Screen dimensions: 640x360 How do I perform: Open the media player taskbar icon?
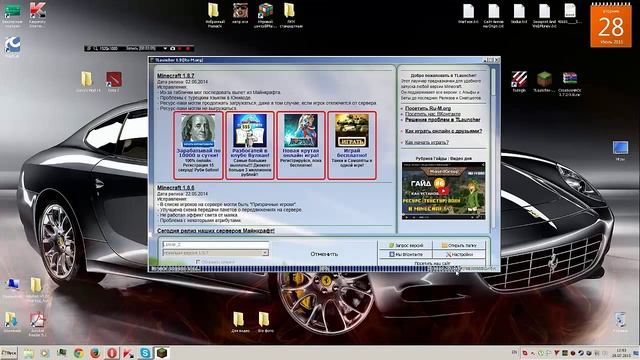click(44, 353)
